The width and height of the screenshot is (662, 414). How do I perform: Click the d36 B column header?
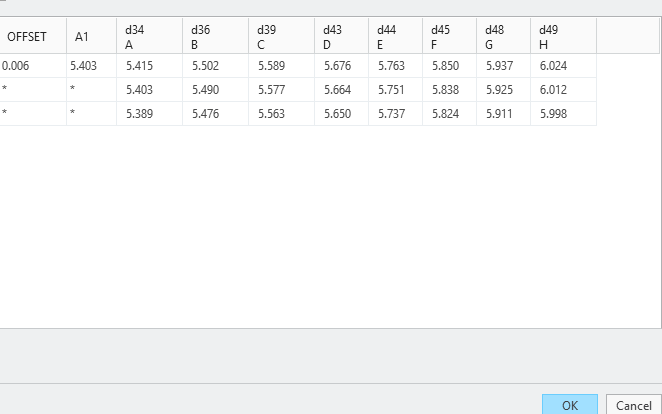[215, 37]
